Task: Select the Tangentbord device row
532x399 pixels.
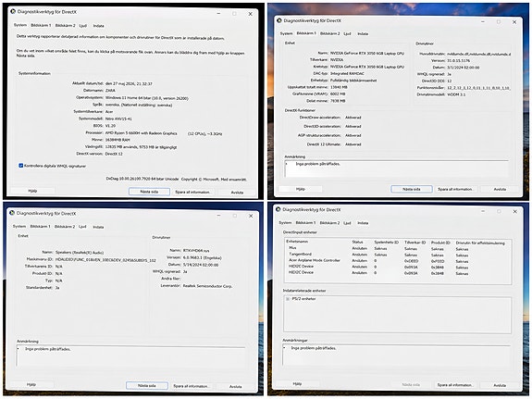Action: (x=398, y=255)
